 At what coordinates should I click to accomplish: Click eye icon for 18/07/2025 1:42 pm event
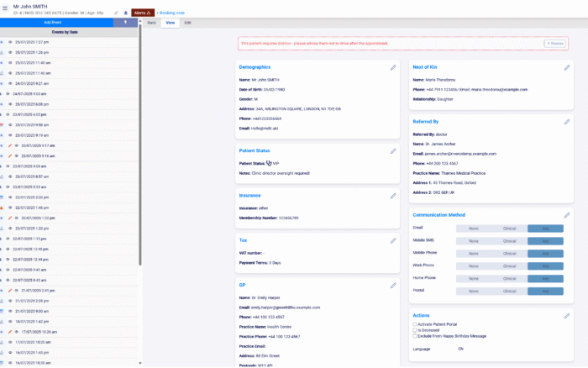(x=10, y=322)
